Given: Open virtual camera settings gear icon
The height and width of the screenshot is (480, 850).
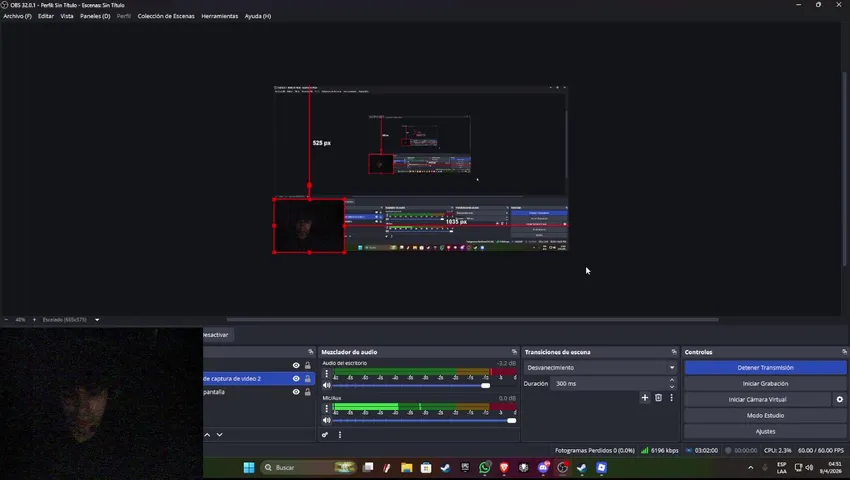Looking at the screenshot, I should click(x=840, y=400).
